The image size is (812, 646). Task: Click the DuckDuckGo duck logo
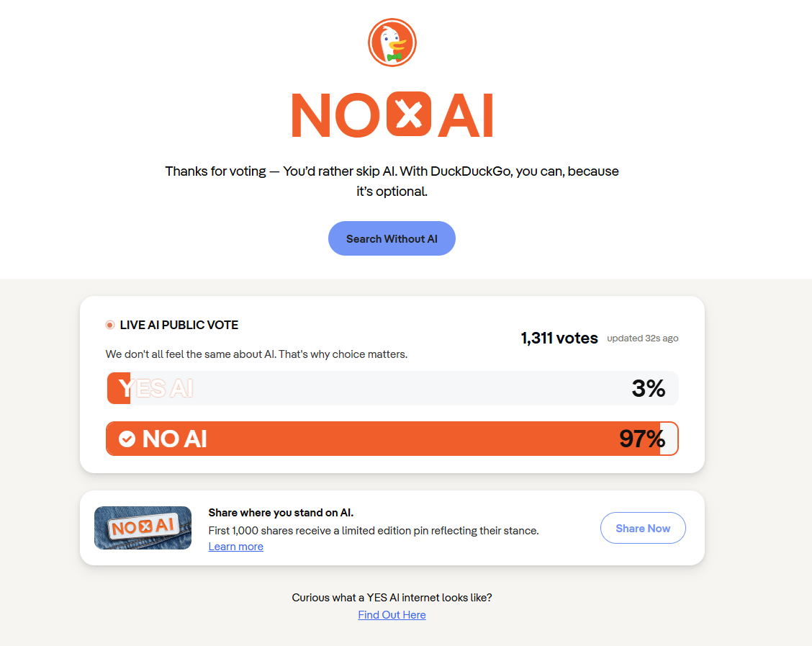tap(392, 42)
